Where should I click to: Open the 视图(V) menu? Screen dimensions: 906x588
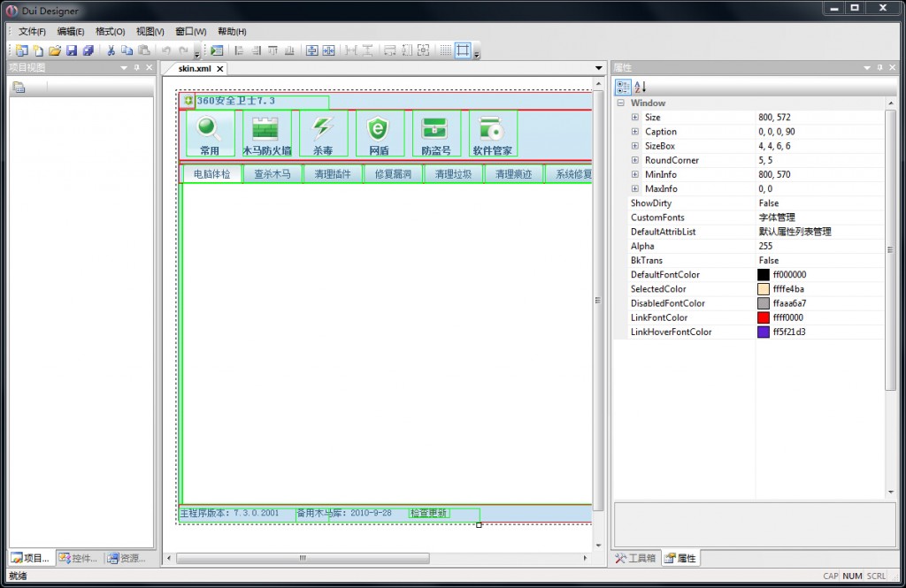150,32
